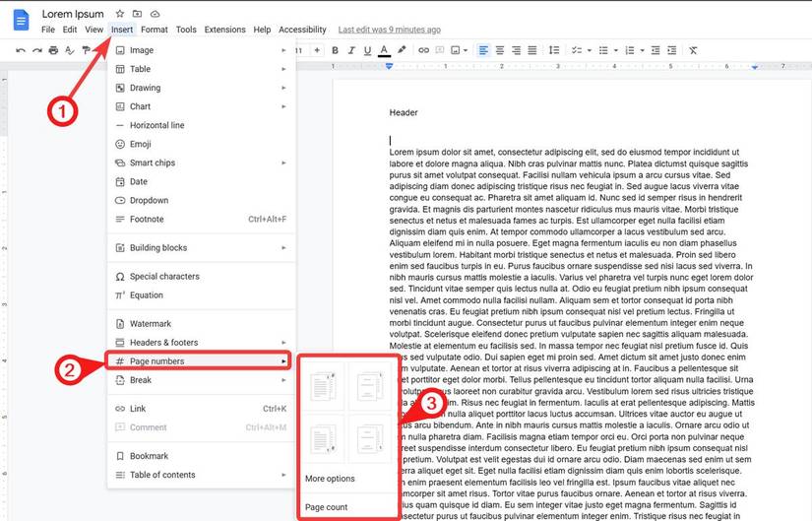Viewport: 812px width, 521px height.
Task: Click the clear formatting icon
Action: click(x=693, y=50)
